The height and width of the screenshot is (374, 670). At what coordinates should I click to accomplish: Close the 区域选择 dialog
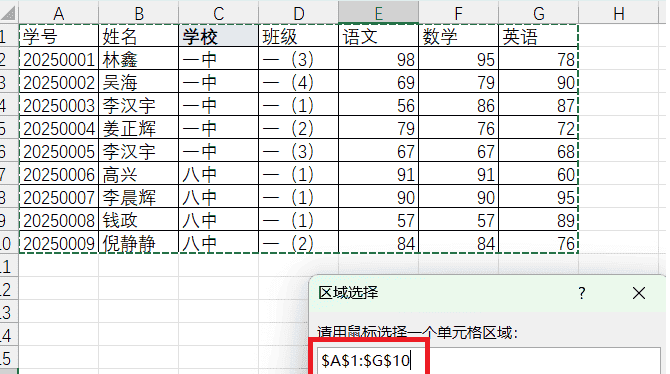pyautogui.click(x=639, y=293)
